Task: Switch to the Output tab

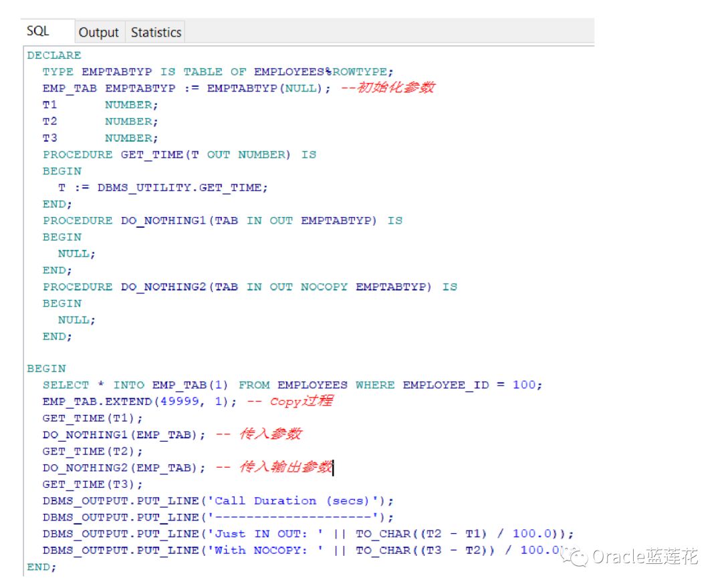Action: (98, 31)
